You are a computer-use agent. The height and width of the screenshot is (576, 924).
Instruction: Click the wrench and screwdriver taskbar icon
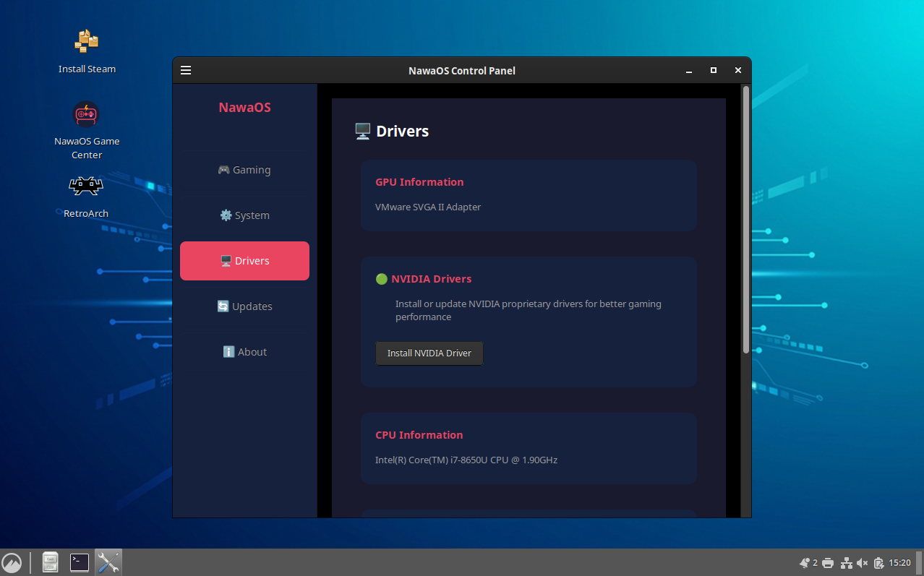coord(108,562)
